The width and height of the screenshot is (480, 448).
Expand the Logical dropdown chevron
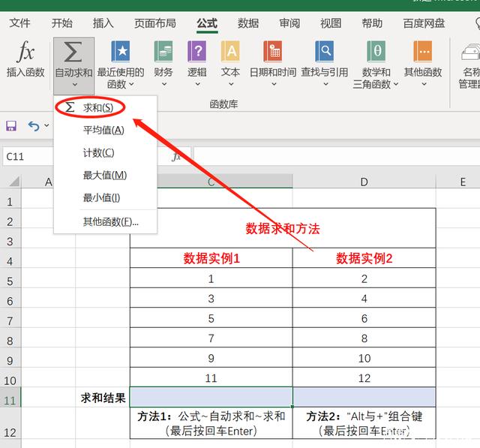[197, 84]
